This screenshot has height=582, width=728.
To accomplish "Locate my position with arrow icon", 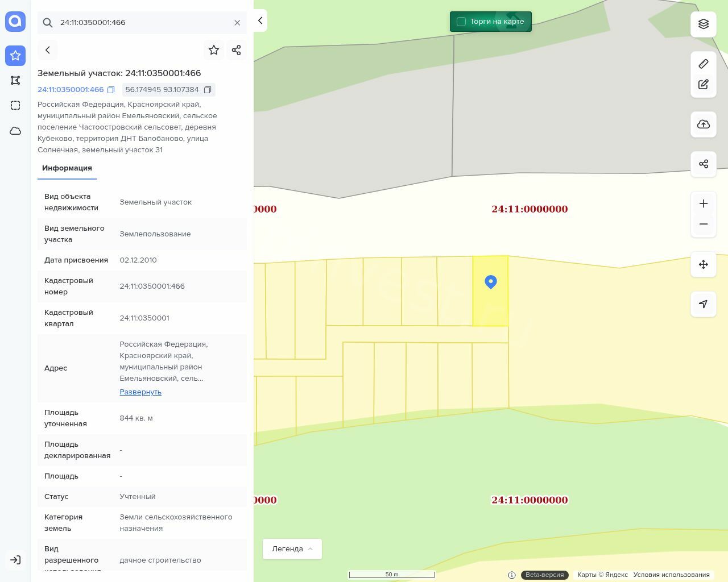I will click(x=704, y=304).
